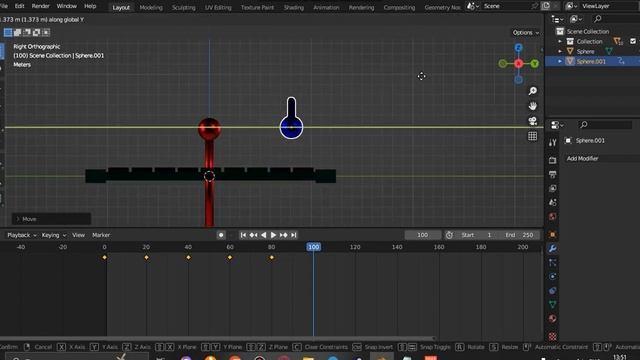The width and height of the screenshot is (640, 360).
Task: Toggle the Collection exclude checkbox in outliner
Action: (x=633, y=41)
